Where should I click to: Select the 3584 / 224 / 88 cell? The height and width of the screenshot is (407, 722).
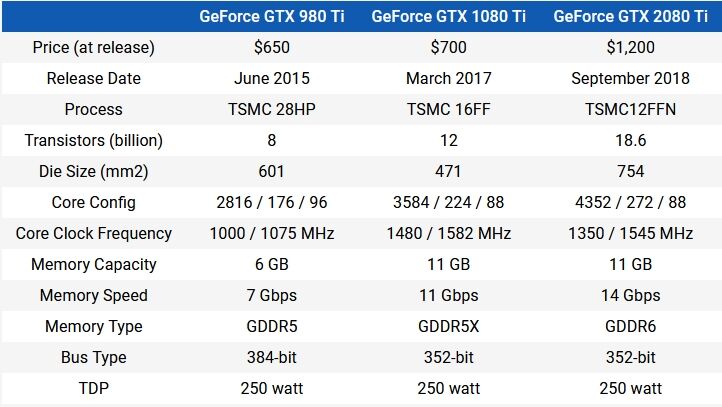pyautogui.click(x=448, y=203)
